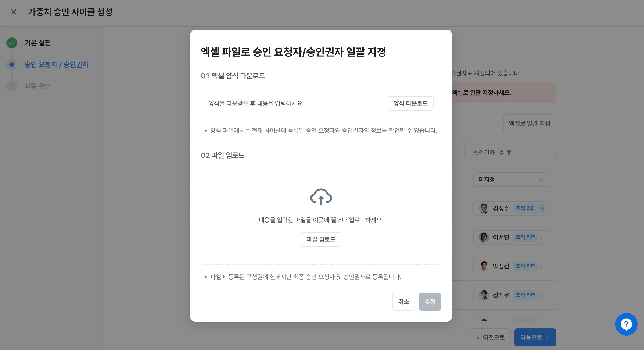
Task: Sort the 승인권자 column with sort arrows
Action: tap(502, 152)
